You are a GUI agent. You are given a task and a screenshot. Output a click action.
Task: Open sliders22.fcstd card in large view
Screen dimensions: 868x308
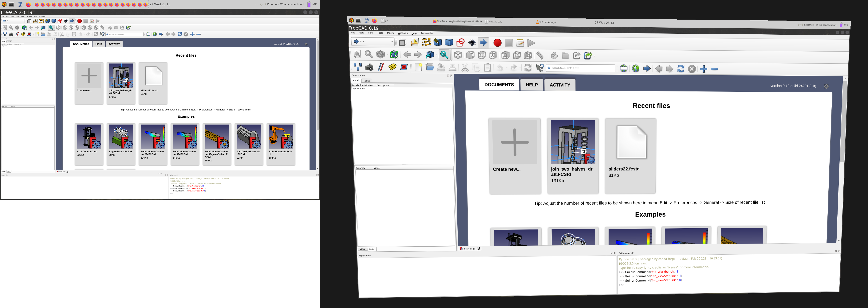(x=630, y=156)
